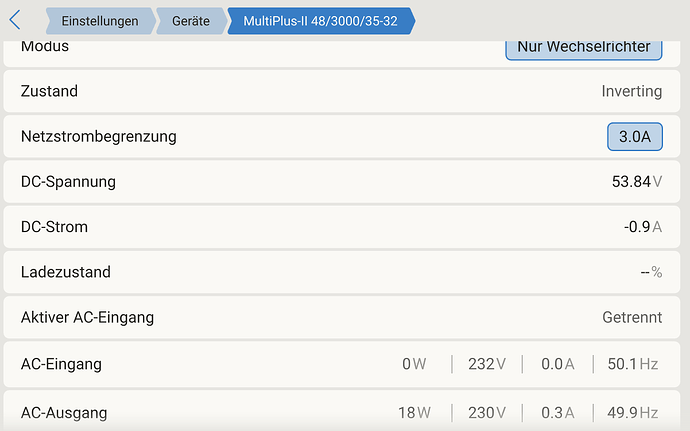Click the -0.9 A current value
Viewport: 690px width, 431px height.
(643, 227)
